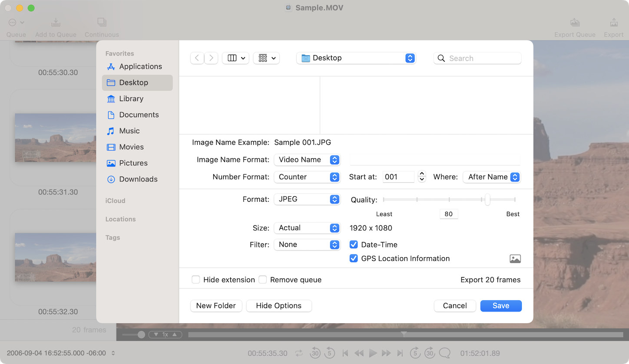629x364 pixels.
Task: Jump back 30 seconds
Action: pos(315,353)
